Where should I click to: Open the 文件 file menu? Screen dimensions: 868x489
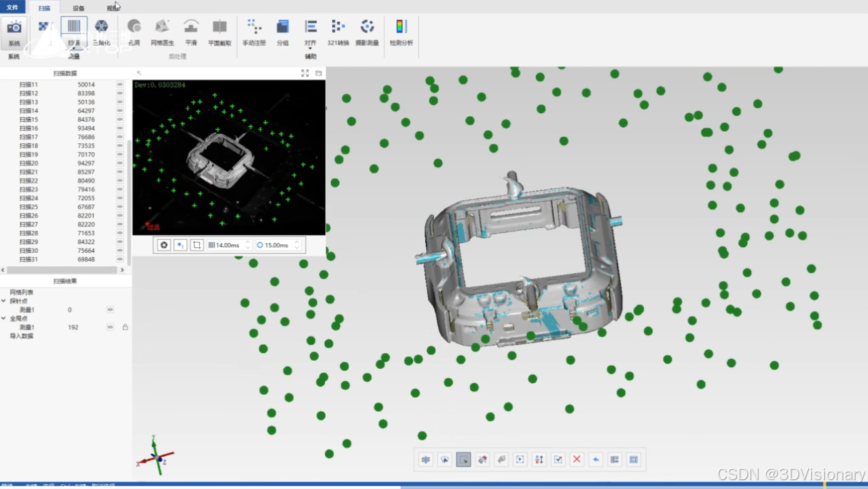[12, 8]
